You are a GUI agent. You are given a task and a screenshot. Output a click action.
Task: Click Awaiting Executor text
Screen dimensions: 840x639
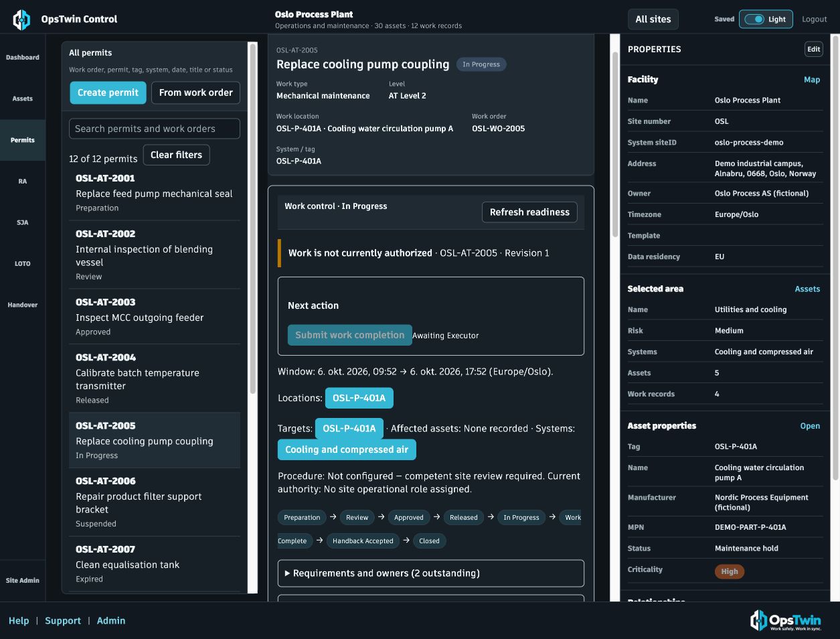(446, 336)
